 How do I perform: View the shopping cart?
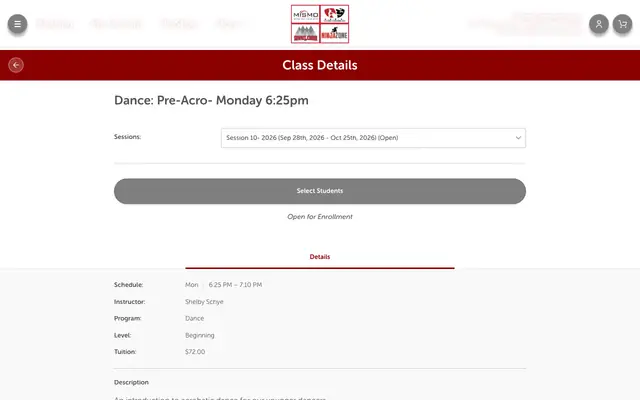point(622,24)
